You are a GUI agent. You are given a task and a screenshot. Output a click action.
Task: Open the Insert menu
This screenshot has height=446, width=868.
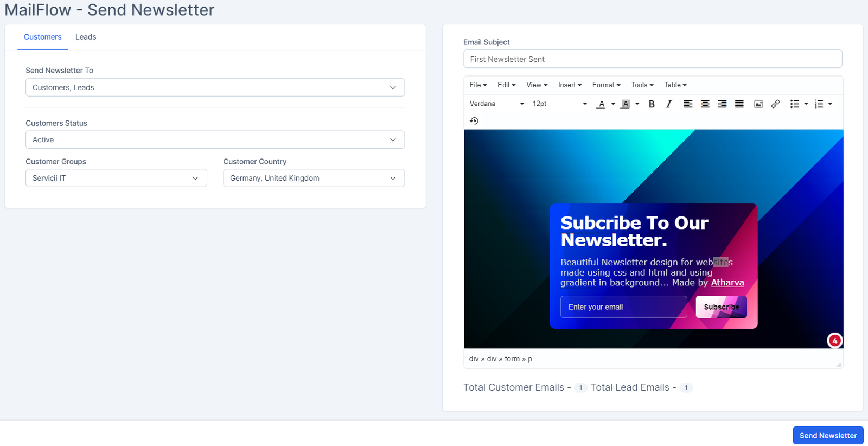tap(570, 85)
